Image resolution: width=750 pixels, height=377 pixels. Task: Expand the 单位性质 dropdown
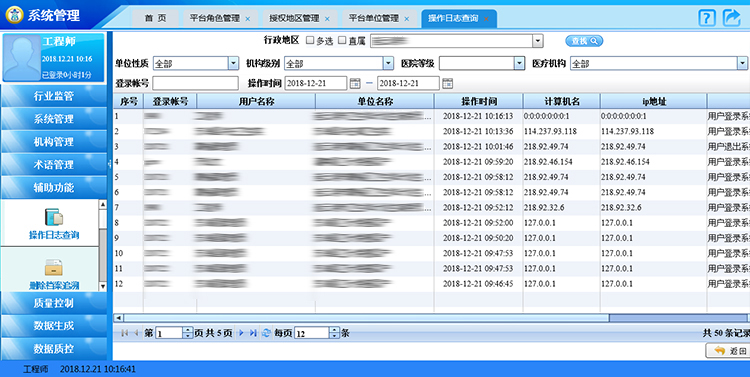click(233, 63)
